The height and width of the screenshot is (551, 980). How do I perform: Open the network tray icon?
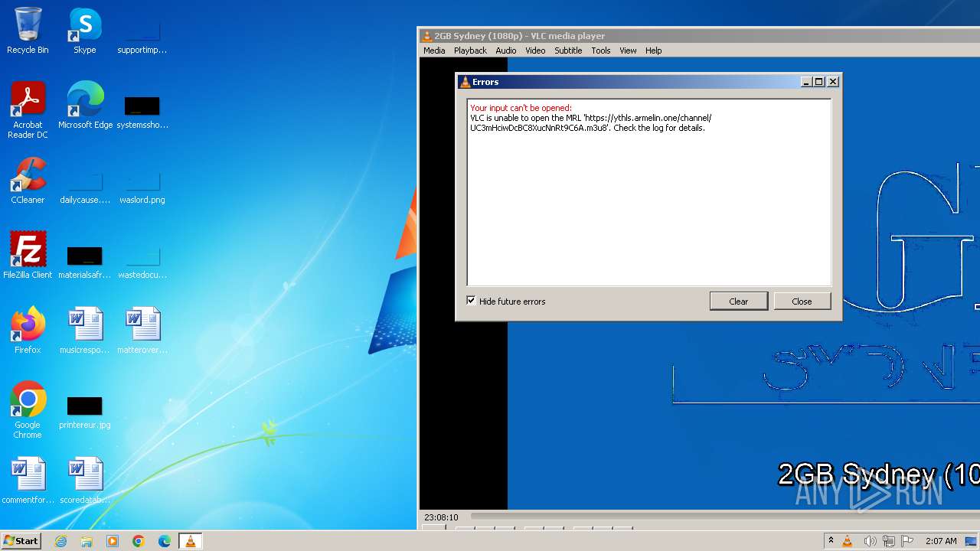point(889,541)
